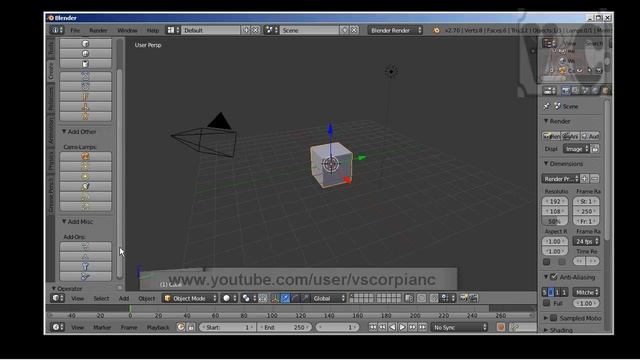This screenshot has width=640, height=360.
Task: Open the File menu
Action: coord(75,30)
